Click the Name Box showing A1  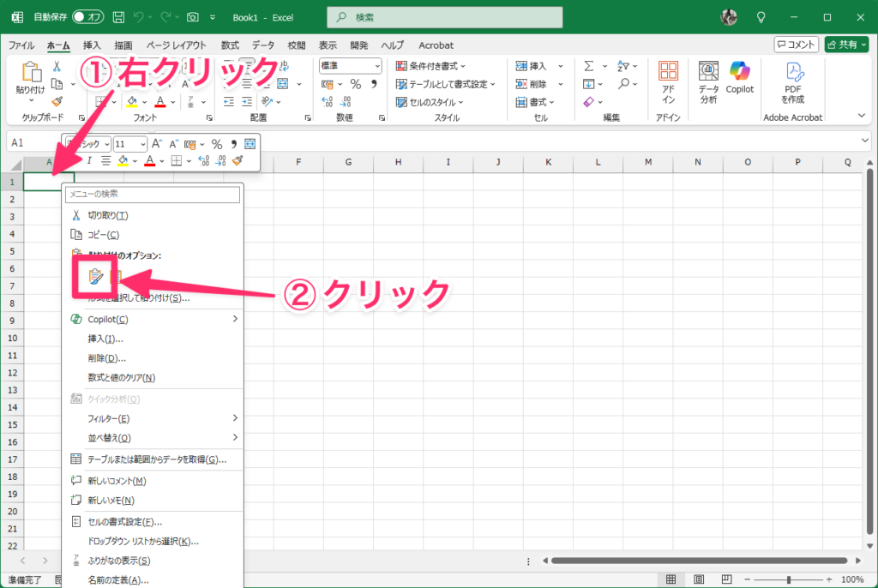[x=33, y=142]
